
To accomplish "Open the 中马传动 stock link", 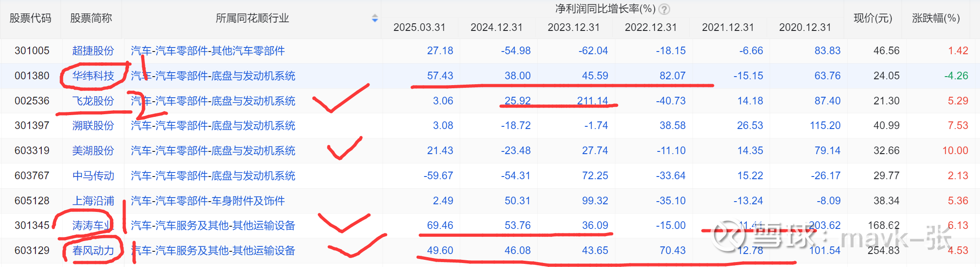I will click(x=93, y=176).
